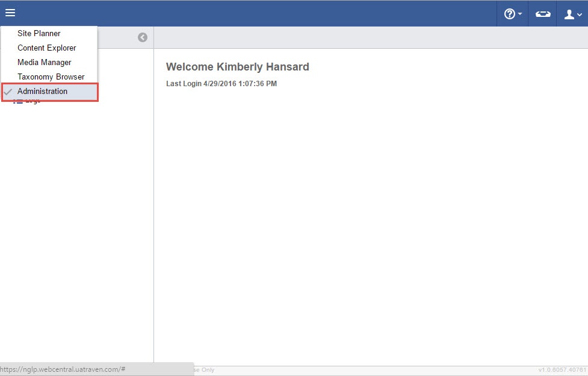The height and width of the screenshot is (376, 588).
Task: Click the partially hidden list icon below the menu
Action: coord(18,102)
